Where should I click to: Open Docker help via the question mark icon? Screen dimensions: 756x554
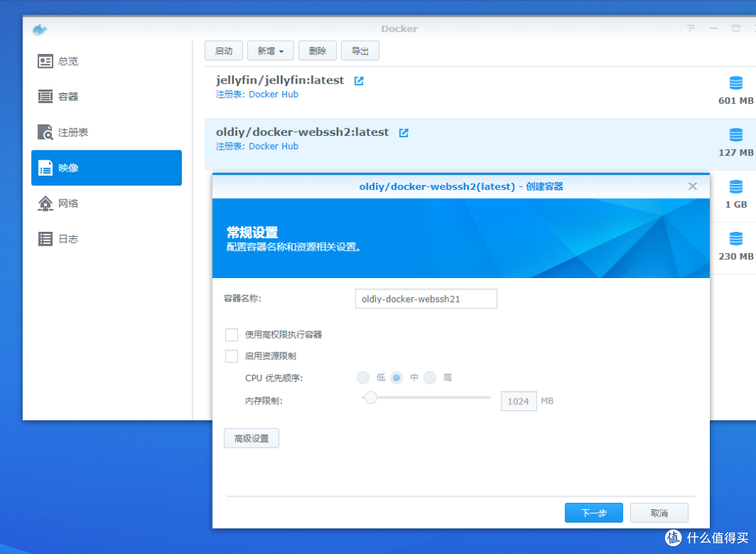(690, 28)
